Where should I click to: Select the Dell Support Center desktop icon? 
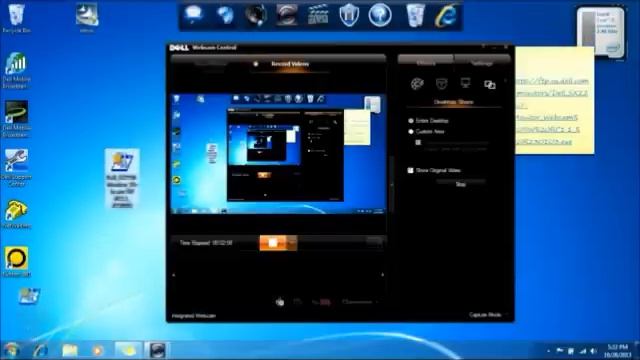16,168
